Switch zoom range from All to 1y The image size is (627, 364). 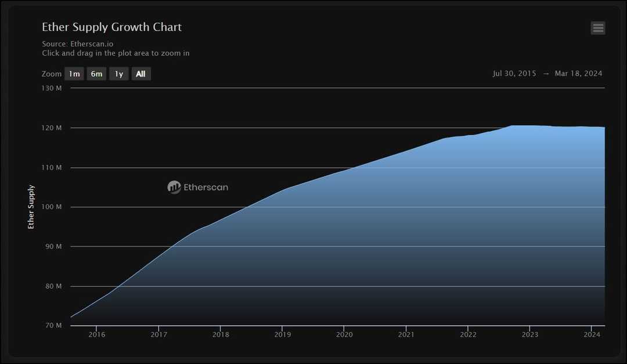click(x=118, y=74)
